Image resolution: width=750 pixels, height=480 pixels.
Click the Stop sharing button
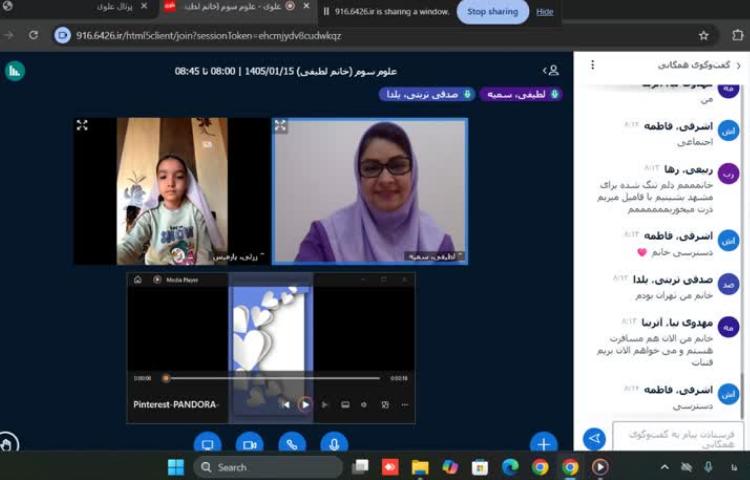[x=492, y=11]
